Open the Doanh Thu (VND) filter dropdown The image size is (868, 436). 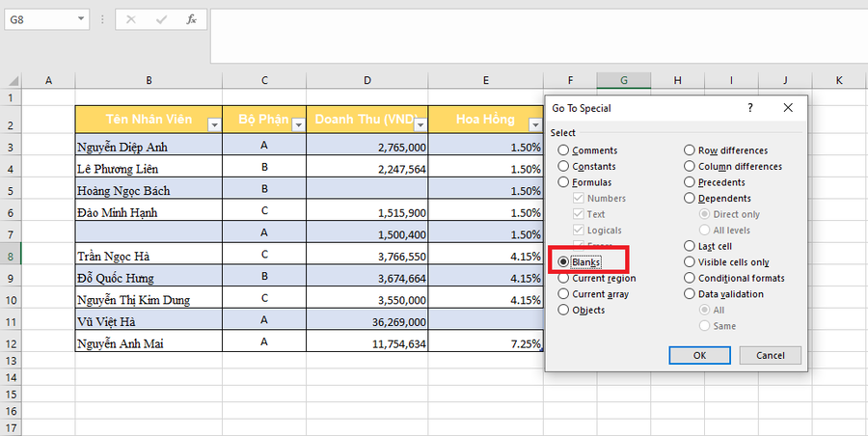tap(420, 125)
